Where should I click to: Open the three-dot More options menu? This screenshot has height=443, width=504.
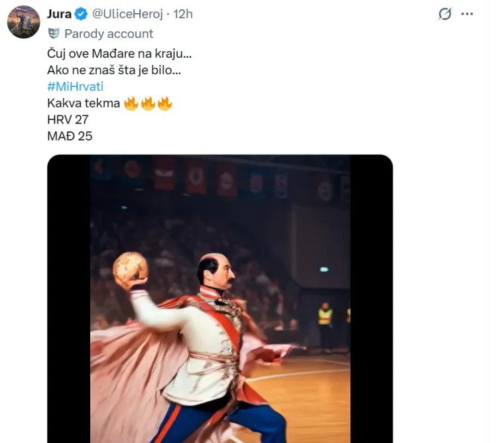467,14
